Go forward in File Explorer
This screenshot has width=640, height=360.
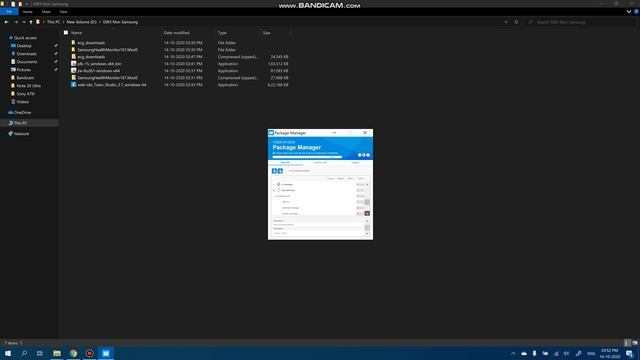[16, 22]
